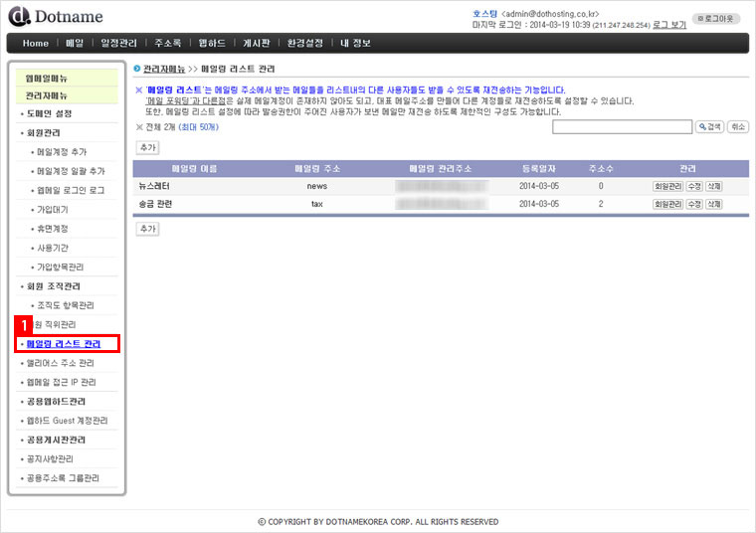Click in the mailing list search field
756x533 pixels.
pos(622,126)
